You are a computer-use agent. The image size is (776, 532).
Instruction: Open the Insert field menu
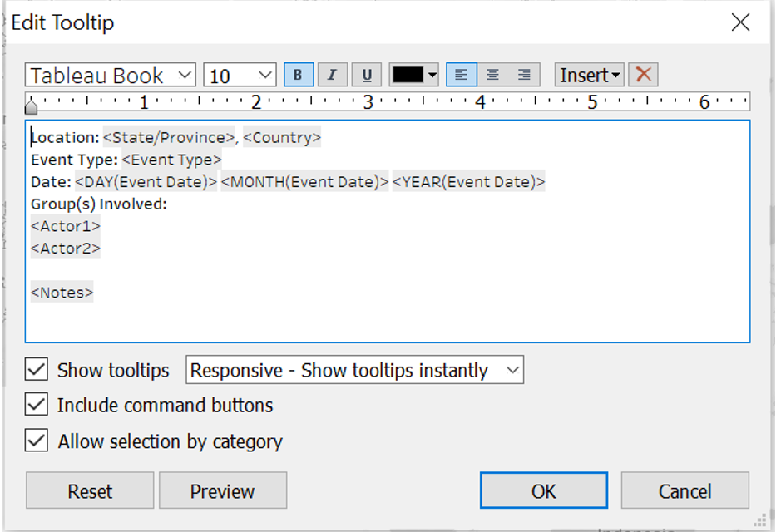590,75
